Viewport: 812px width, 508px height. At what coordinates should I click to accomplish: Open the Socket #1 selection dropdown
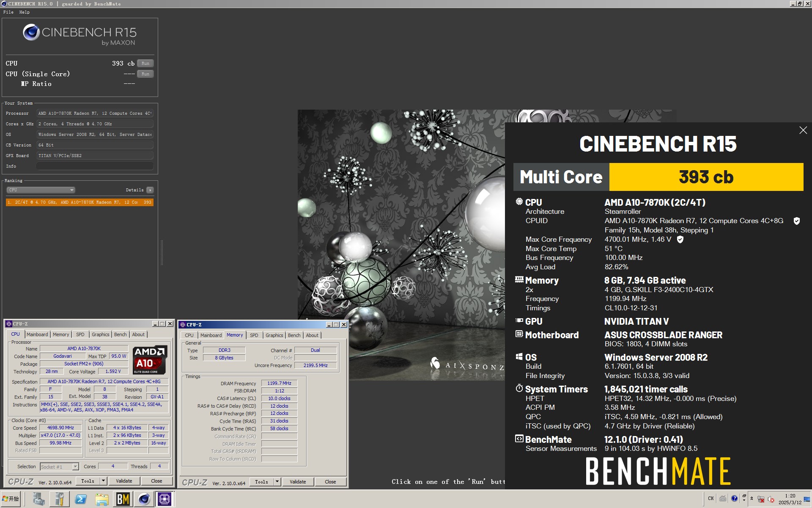pyautogui.click(x=60, y=467)
